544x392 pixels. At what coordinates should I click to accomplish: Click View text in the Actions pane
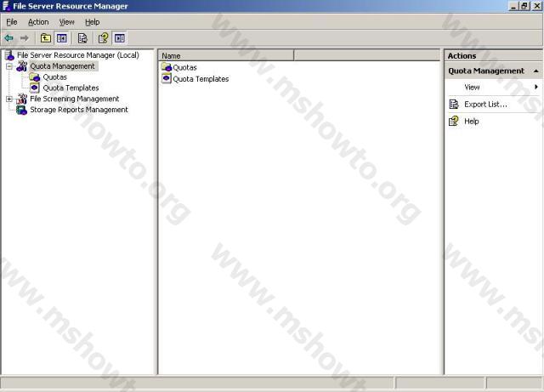click(x=472, y=87)
